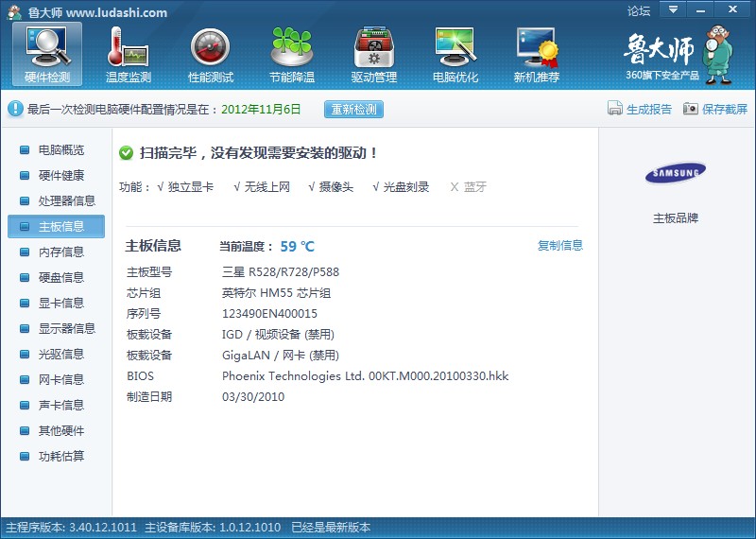This screenshot has width=756, height=539.
Task: Click the 保存截屏 save screenshot link
Action: pos(725,109)
